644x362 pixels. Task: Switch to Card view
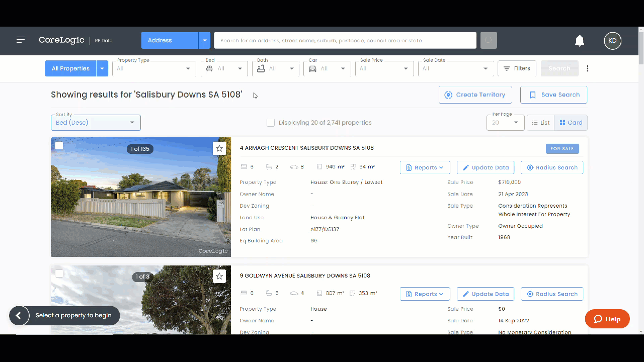point(571,122)
